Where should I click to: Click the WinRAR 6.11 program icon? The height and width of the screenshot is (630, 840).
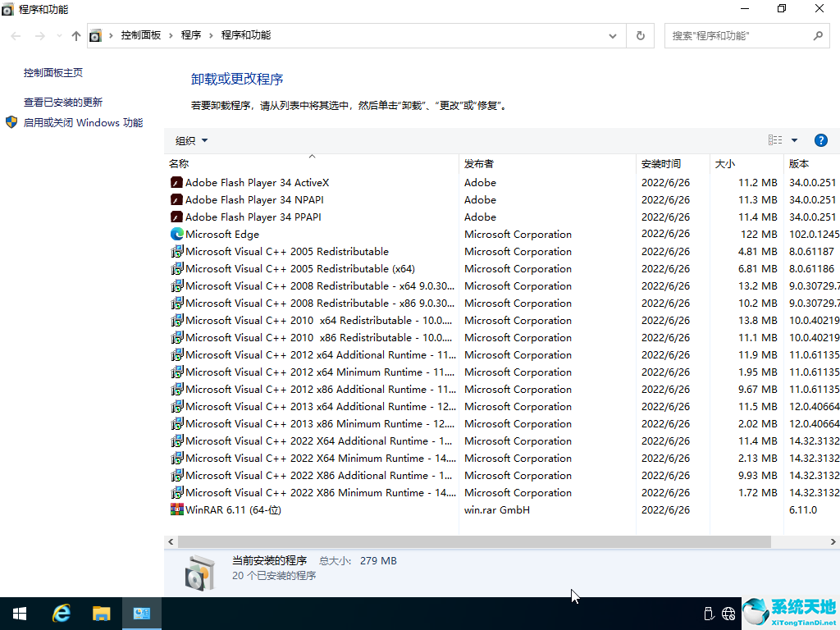tap(176, 509)
